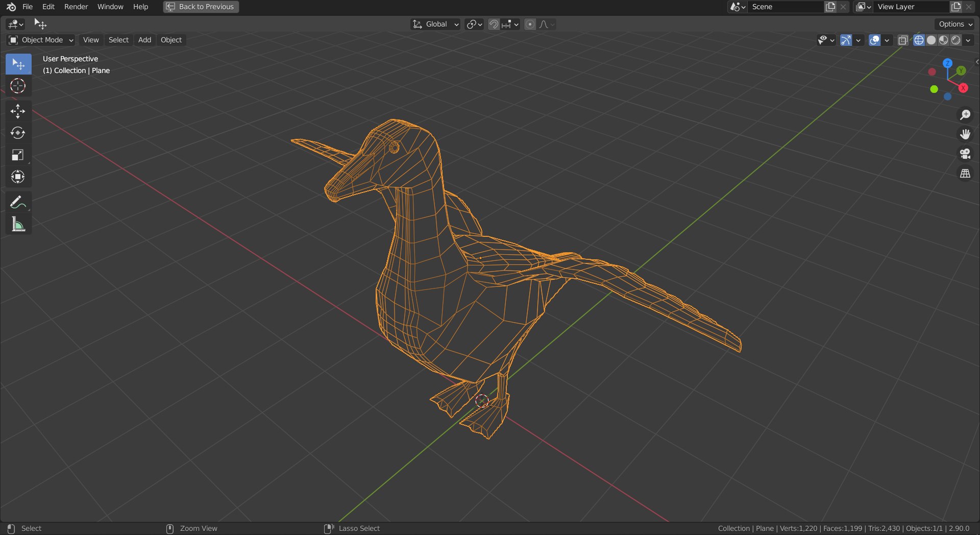Select the Scale tool

[18, 155]
